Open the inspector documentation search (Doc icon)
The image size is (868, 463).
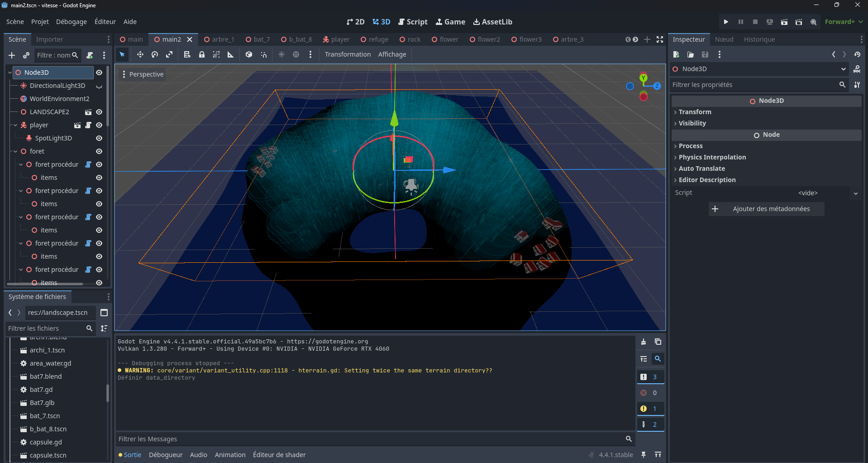pos(858,69)
